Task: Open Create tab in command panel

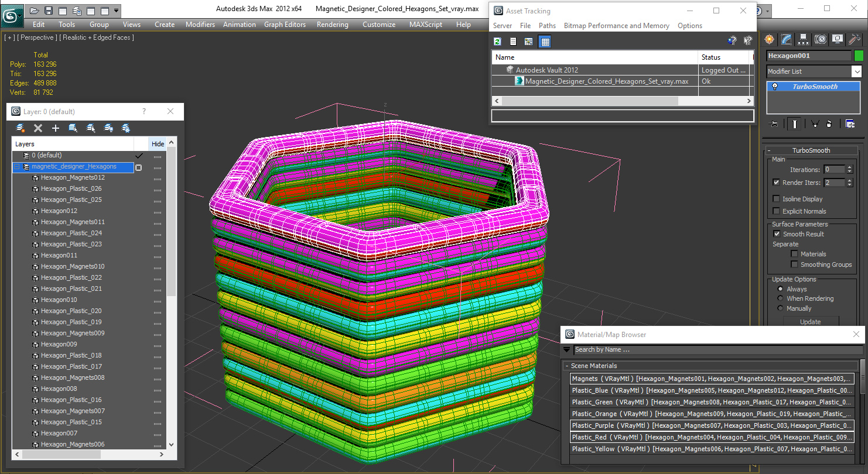Action: point(770,39)
